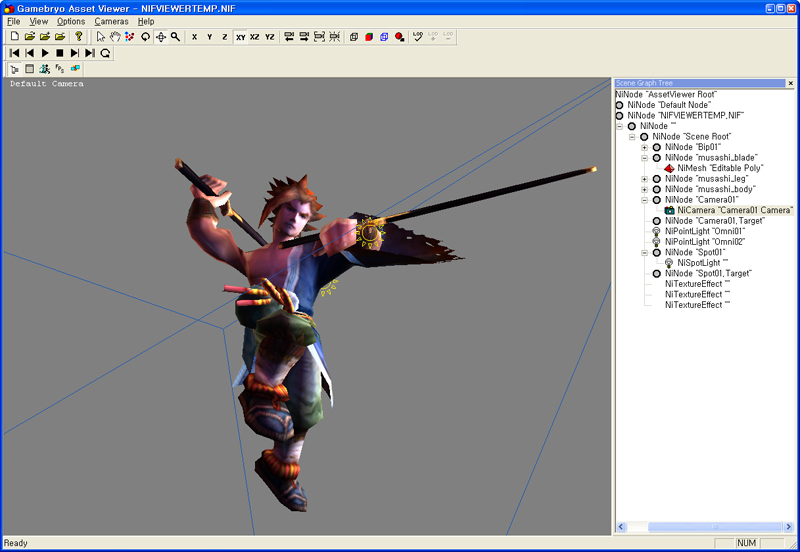The image size is (800, 552).
Task: Activate the magnifying glass zoom tool
Action: [176, 37]
